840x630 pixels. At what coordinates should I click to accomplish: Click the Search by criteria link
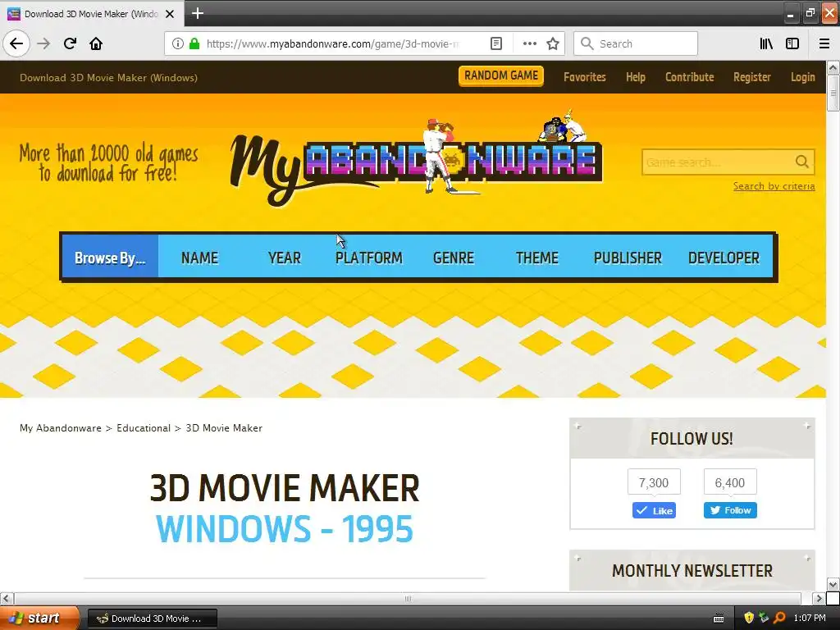[x=774, y=186]
